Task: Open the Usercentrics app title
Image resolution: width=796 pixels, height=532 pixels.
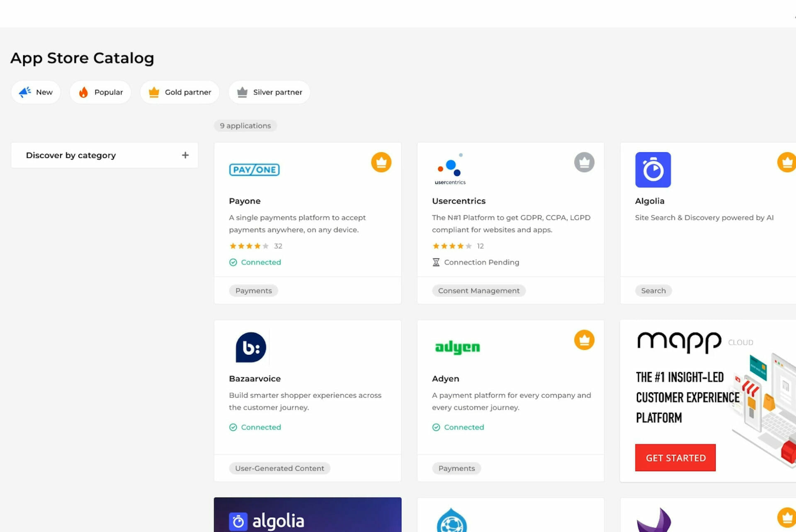Action: (459, 201)
